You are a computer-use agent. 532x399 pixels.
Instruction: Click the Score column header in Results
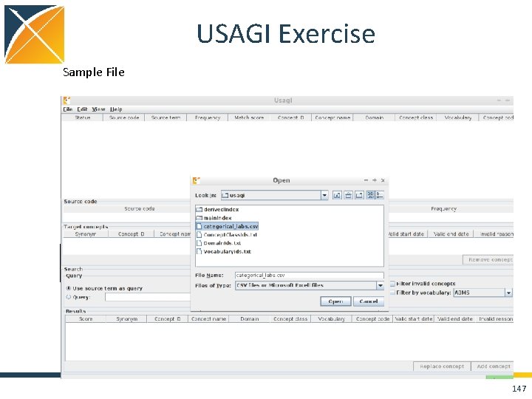coord(86,319)
